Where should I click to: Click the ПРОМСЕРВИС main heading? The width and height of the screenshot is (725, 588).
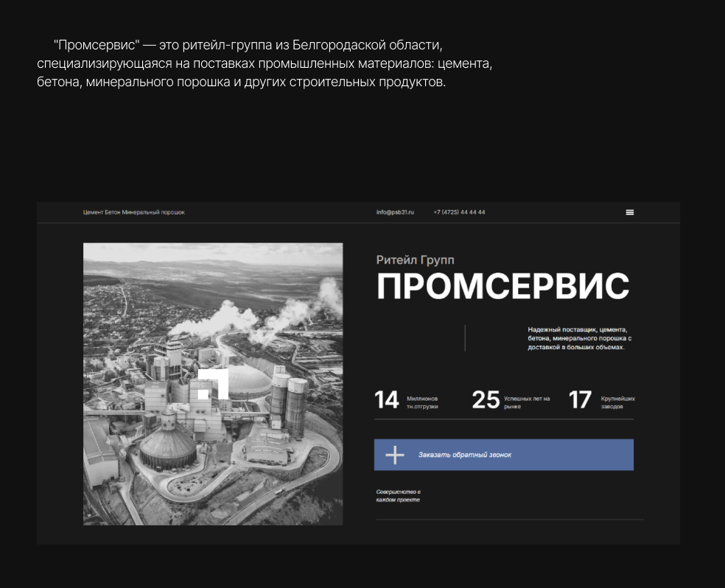[502, 287]
